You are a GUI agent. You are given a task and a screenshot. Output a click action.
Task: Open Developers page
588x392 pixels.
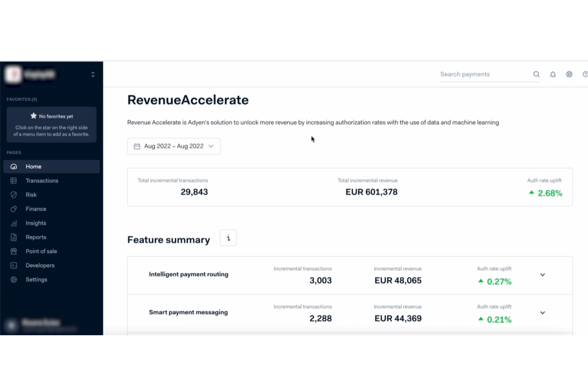pos(52,265)
